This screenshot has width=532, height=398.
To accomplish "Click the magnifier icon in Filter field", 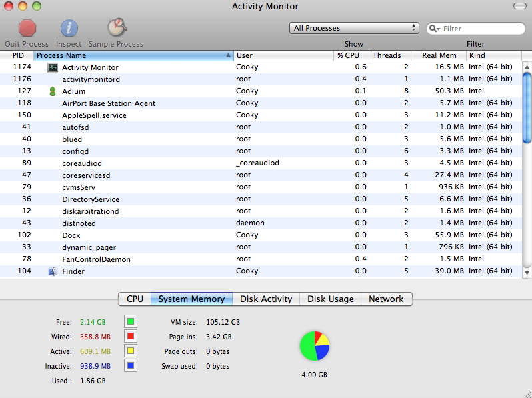I will 434,29.
